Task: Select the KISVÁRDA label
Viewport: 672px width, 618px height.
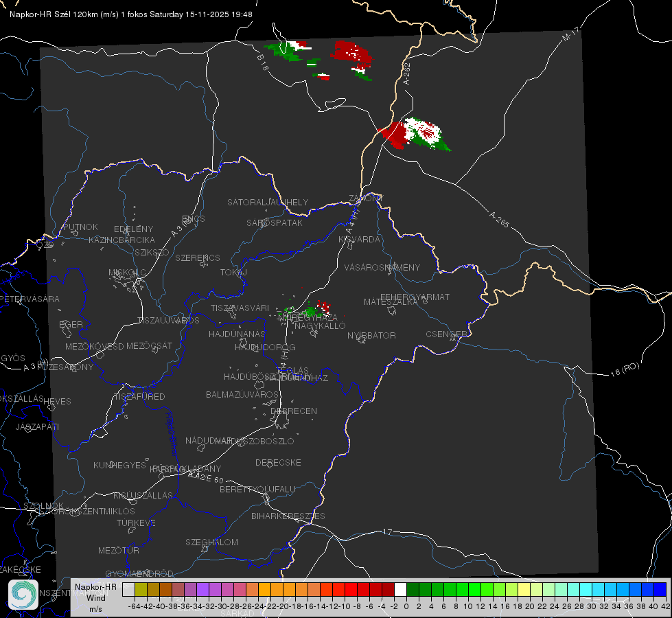Action: pos(360,240)
